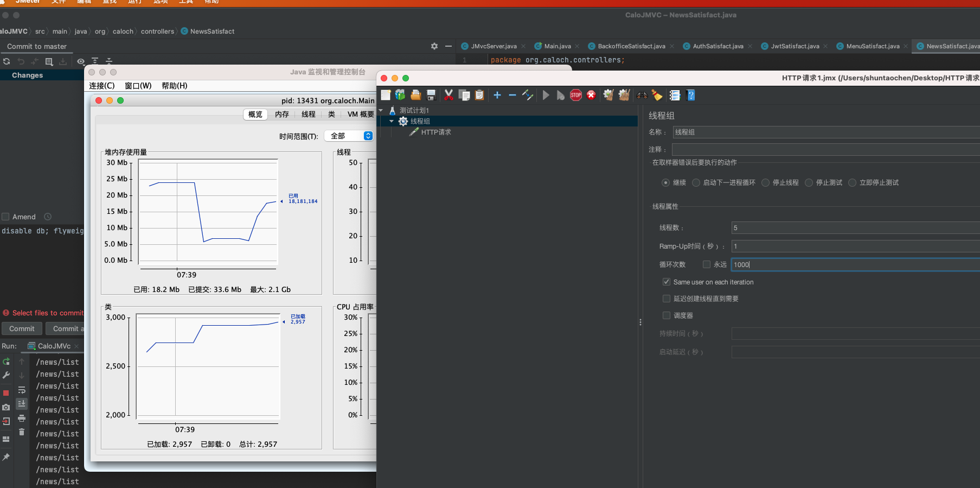Click the Refresh changes icon in Commit panel

7,61
